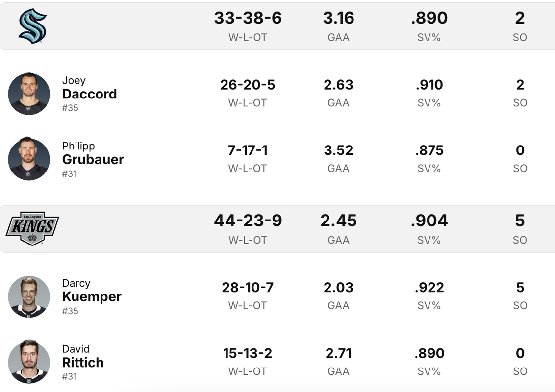
Task: Open Darcy Kuemper's headshot photo
Action: 29,296
